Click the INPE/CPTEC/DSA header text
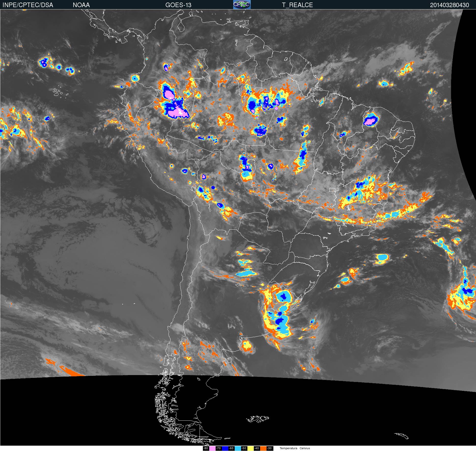 click(x=28, y=5)
